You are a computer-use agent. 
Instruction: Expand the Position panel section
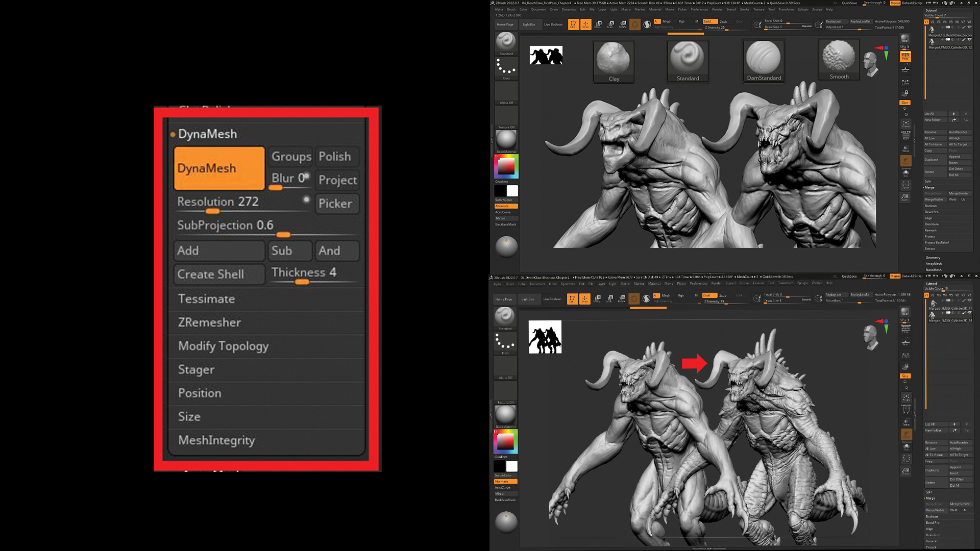pos(199,393)
